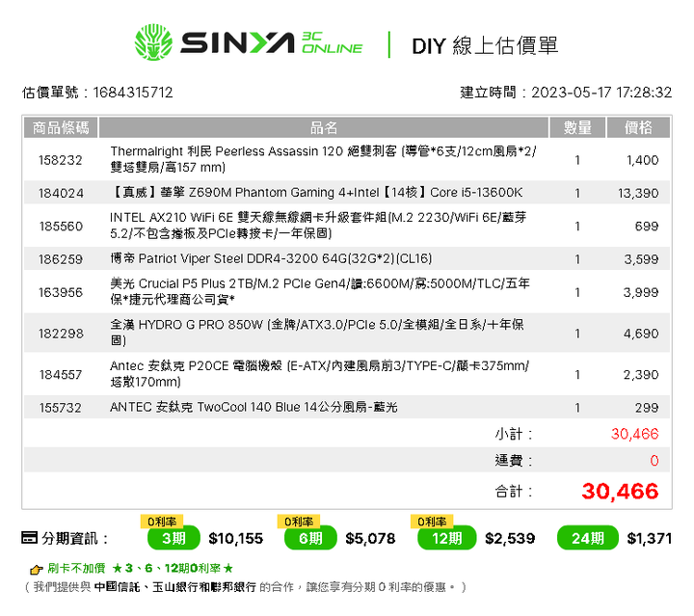Click the 價格 column header

click(x=638, y=128)
